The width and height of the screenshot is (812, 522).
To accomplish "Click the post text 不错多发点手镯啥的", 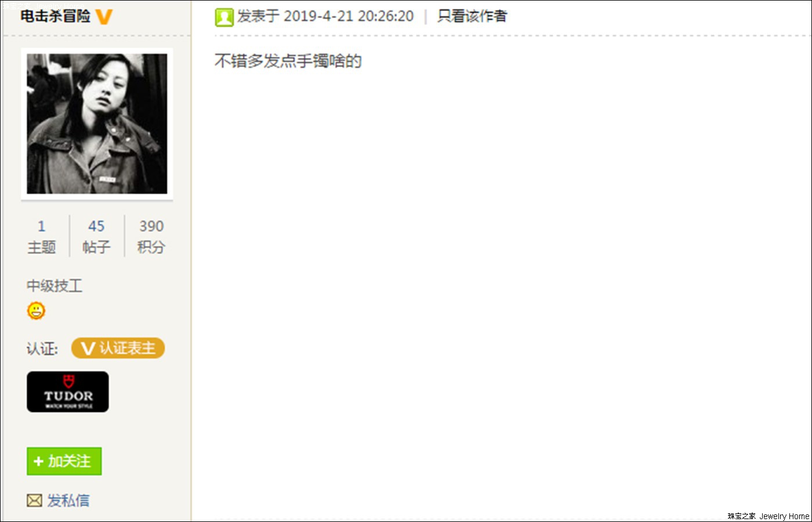I will 288,61.
